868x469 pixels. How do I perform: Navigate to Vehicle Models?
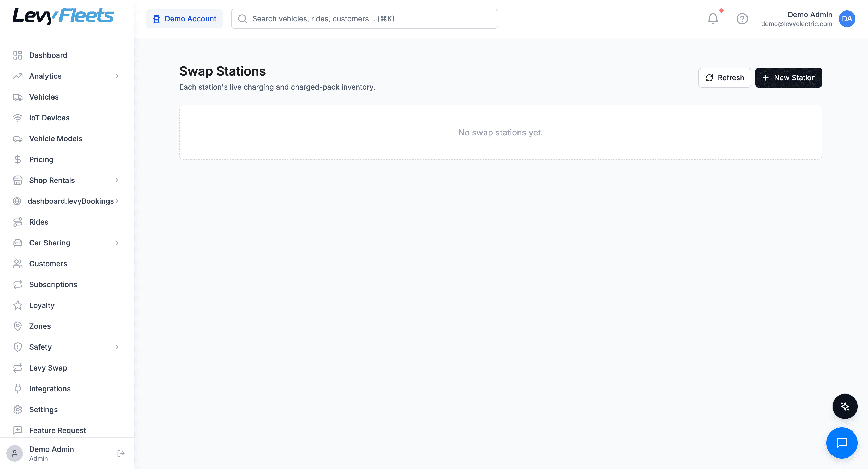67,139
